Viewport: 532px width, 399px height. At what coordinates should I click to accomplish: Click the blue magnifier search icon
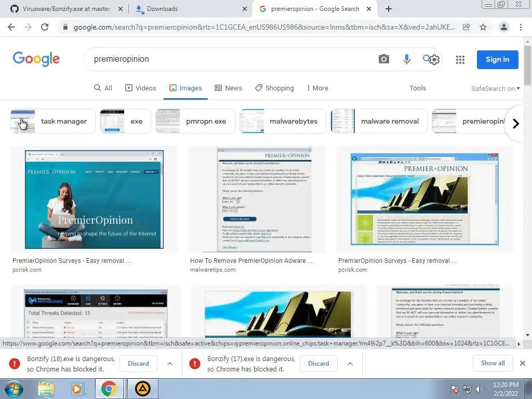[x=426, y=58]
